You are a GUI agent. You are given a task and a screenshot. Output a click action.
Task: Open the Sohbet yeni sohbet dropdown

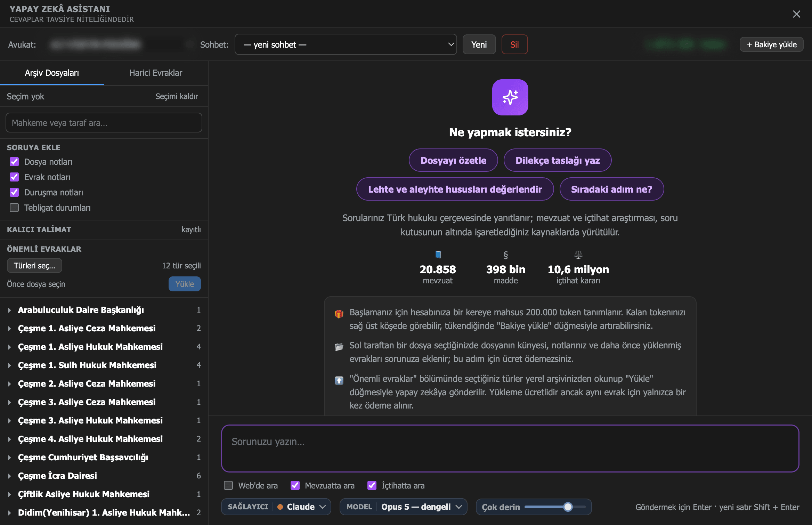(x=346, y=45)
